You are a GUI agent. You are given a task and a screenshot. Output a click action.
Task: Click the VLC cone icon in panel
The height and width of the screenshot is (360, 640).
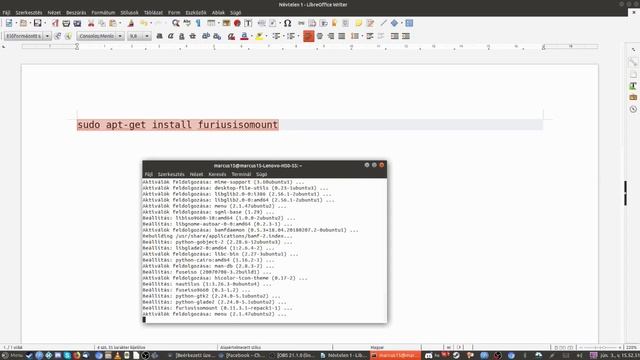pyautogui.click(x=118, y=356)
